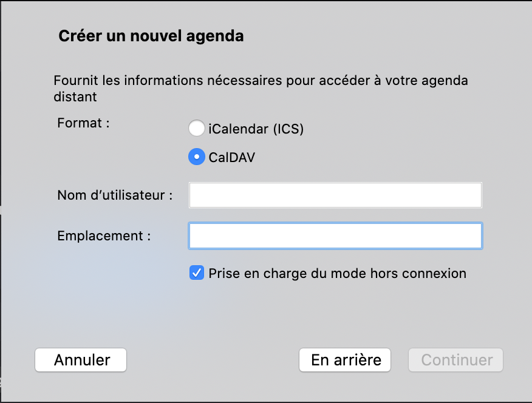This screenshot has width=532, height=403.
Task: Go back to the previous wizard step
Action: [345, 360]
